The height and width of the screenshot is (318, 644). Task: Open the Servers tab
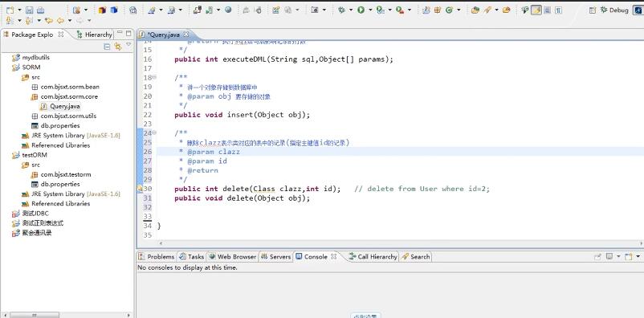[x=276, y=256]
